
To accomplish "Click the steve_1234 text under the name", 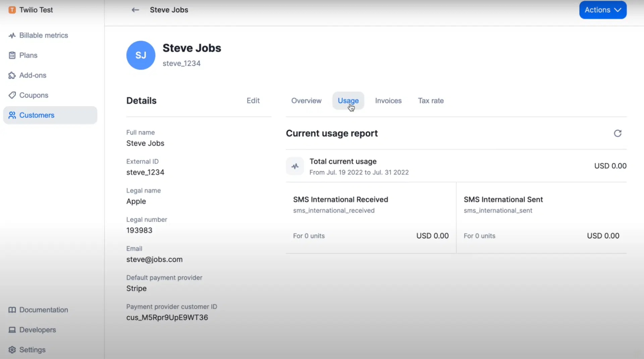I will point(181,63).
